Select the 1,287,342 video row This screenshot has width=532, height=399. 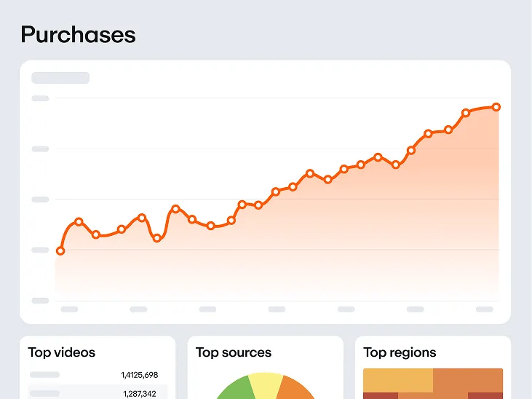tap(98, 393)
